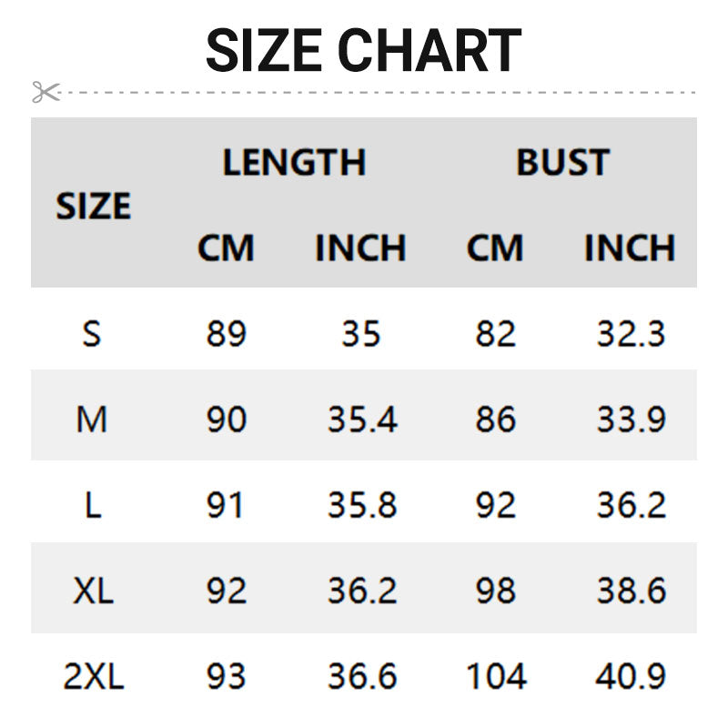Click the dotted cut line beside scissors
Screen dimensions: 728x728
coord(382,92)
